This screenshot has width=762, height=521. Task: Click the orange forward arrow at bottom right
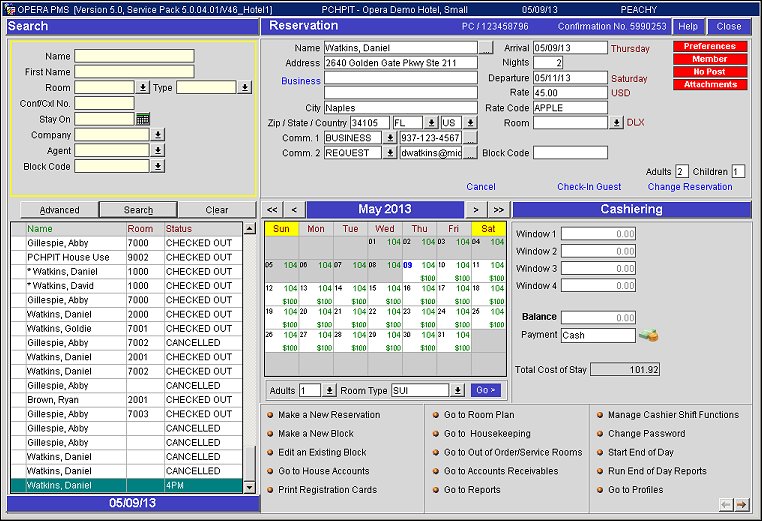(741, 505)
